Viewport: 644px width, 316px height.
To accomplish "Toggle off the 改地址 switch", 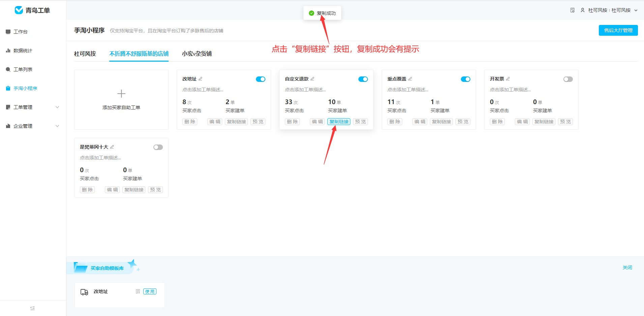I will pos(261,79).
